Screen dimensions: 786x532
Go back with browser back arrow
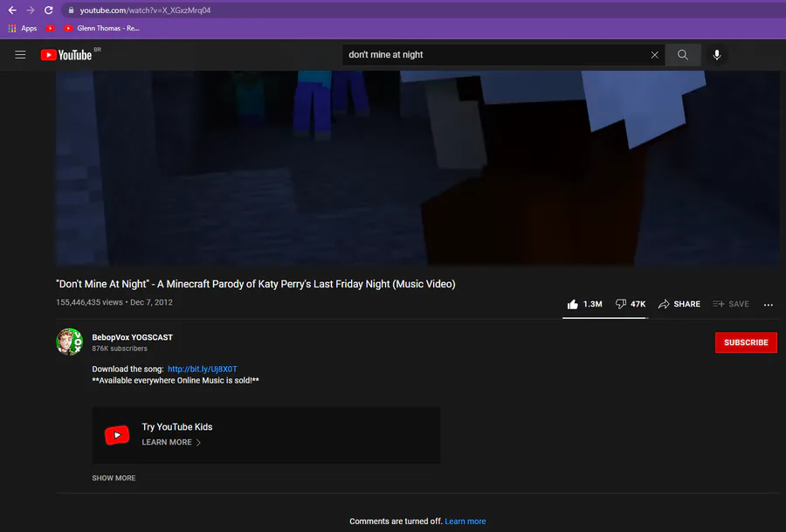click(x=12, y=10)
